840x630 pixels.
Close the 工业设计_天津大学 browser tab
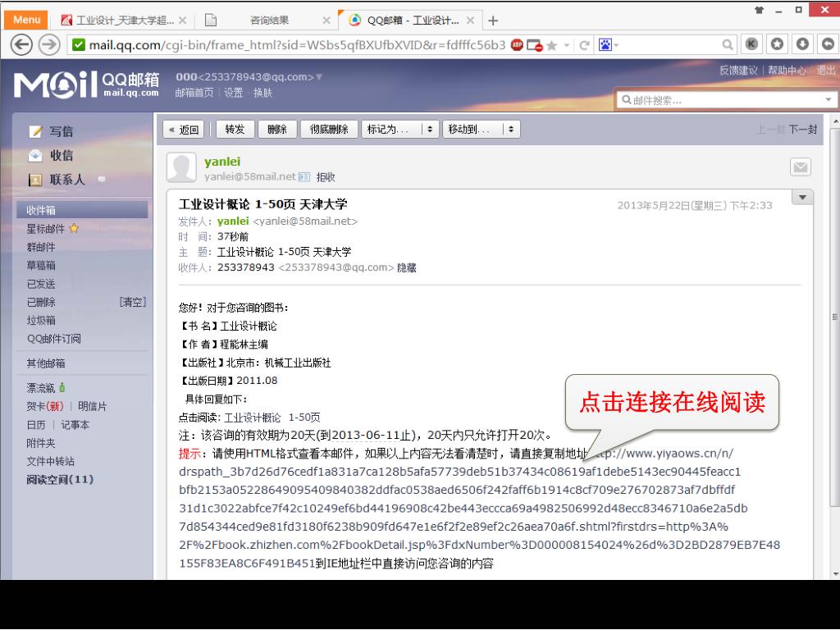[x=183, y=21]
